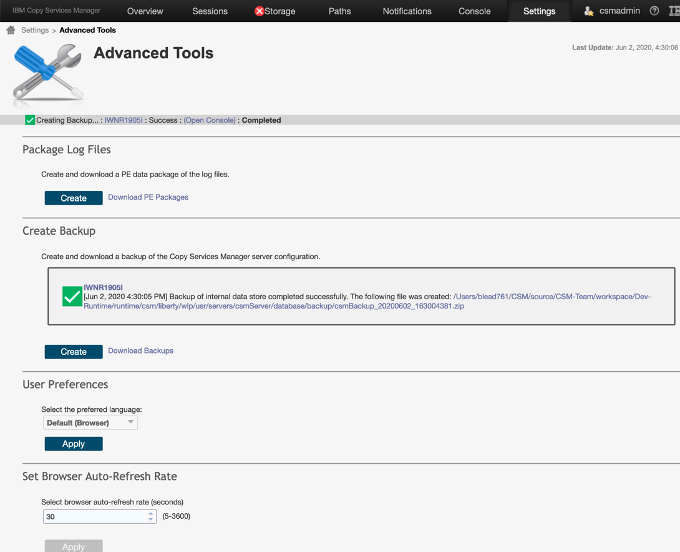Image resolution: width=680 pixels, height=552 pixels.
Task: Decrease the auto-refresh rate with down arrow
Action: coord(150,519)
